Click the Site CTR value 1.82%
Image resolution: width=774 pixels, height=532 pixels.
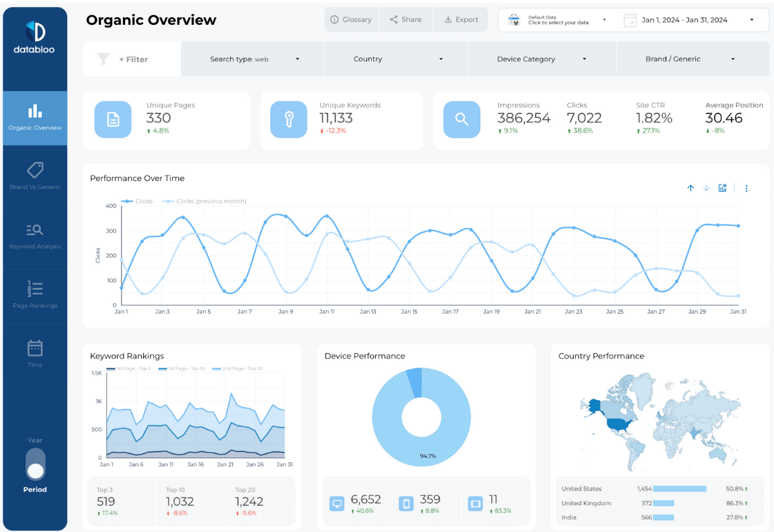point(654,118)
